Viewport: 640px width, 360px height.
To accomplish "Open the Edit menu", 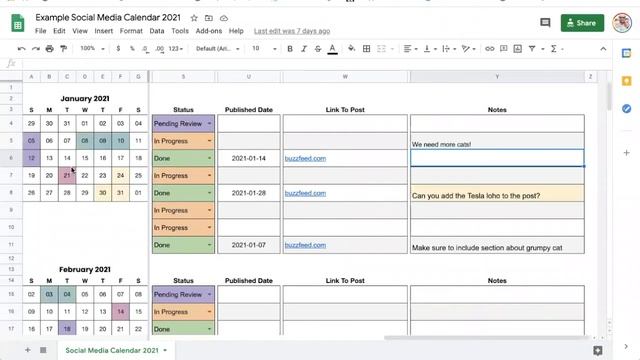I will (x=59, y=31).
